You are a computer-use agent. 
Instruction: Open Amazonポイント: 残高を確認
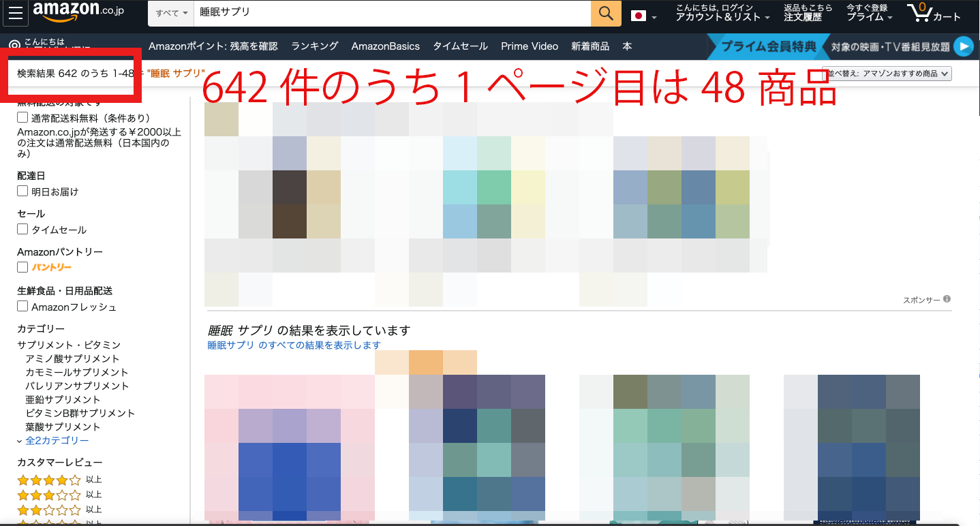(213, 46)
